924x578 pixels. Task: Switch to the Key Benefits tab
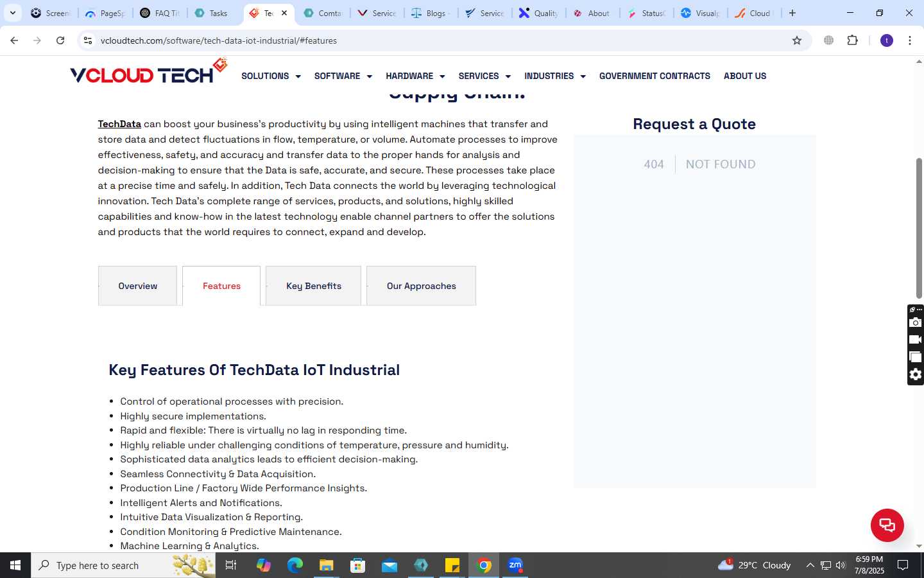tap(314, 286)
